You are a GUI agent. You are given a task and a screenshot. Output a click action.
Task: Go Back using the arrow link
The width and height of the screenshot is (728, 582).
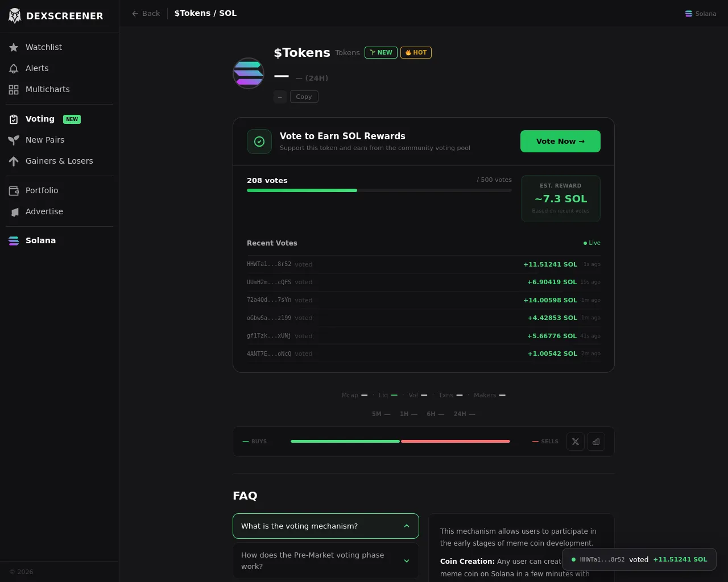pos(146,13)
